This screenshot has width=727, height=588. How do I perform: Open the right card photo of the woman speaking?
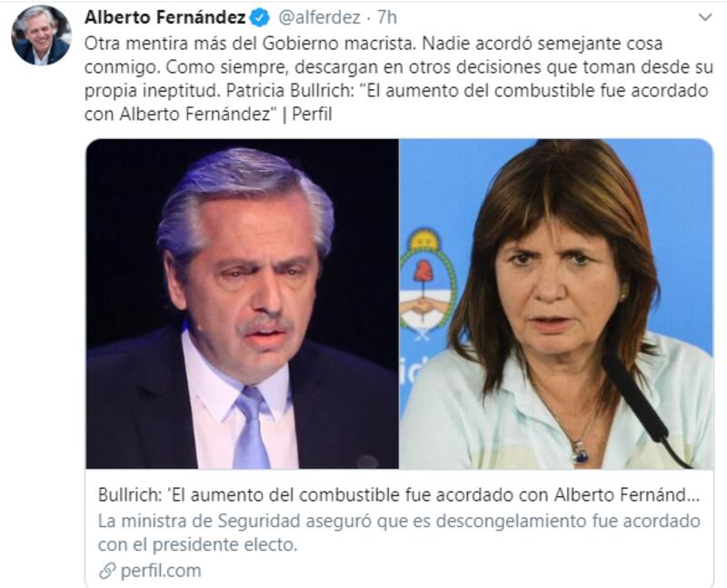pos(556,304)
